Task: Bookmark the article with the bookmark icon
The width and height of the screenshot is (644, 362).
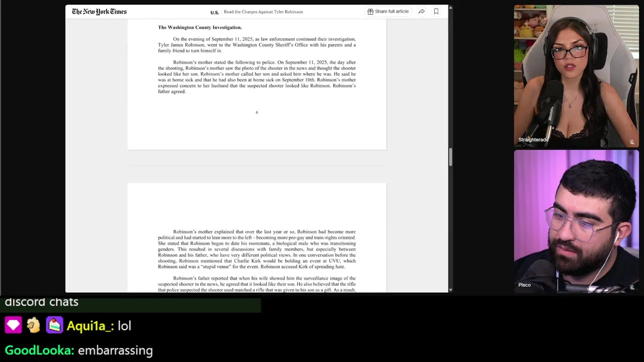Action: [436, 12]
